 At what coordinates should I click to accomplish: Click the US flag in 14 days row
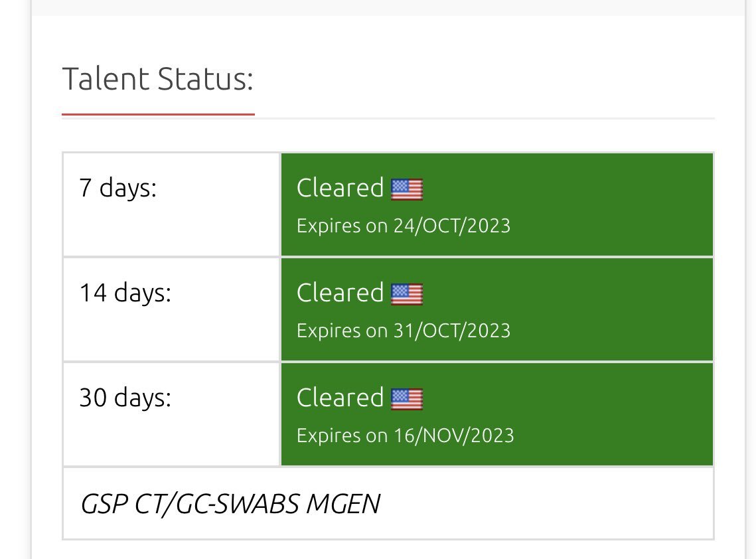[406, 294]
